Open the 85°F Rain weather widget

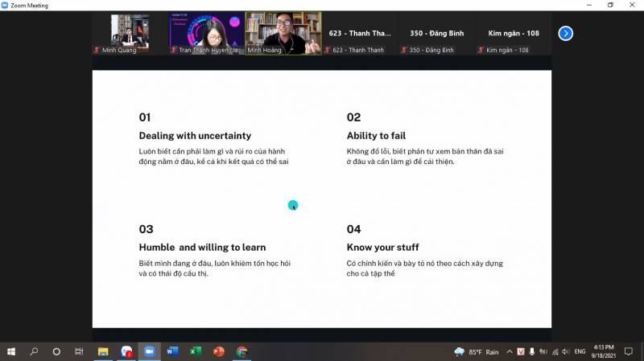point(477,351)
